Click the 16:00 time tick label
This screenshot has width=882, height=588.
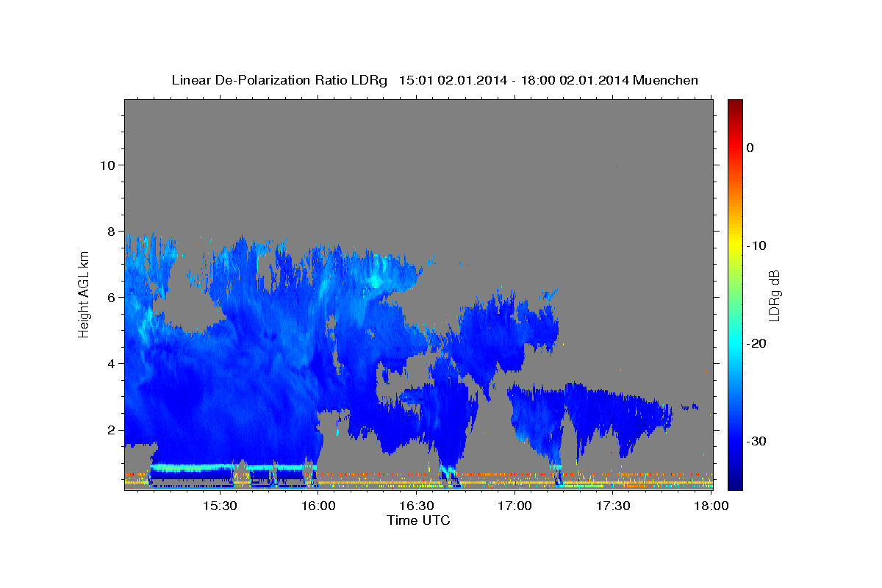point(318,506)
